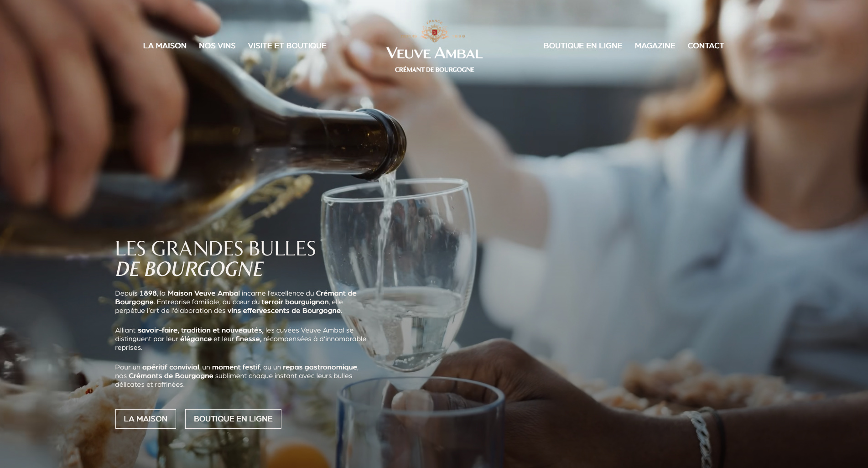Click the outlined LA MAISON button below the text
868x468 pixels.
pyautogui.click(x=146, y=419)
